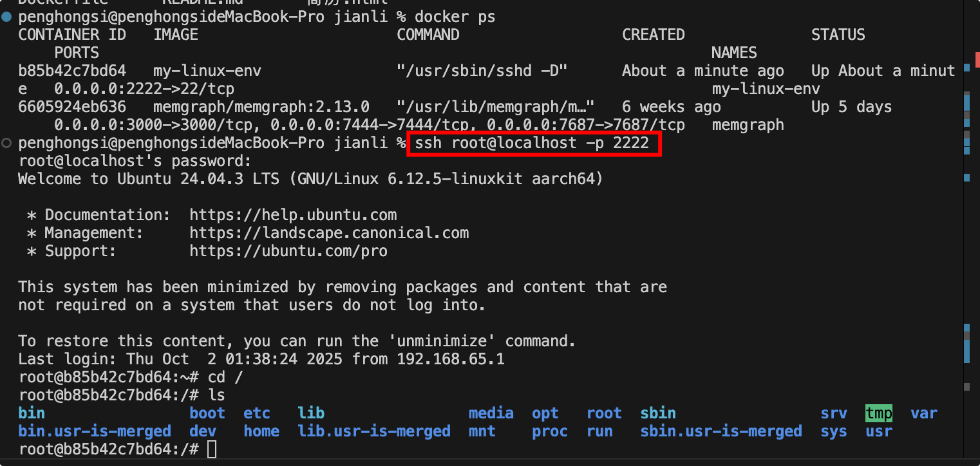
Task: Click the memgraph/memgraph:2.13.0 image name
Action: click(261, 107)
